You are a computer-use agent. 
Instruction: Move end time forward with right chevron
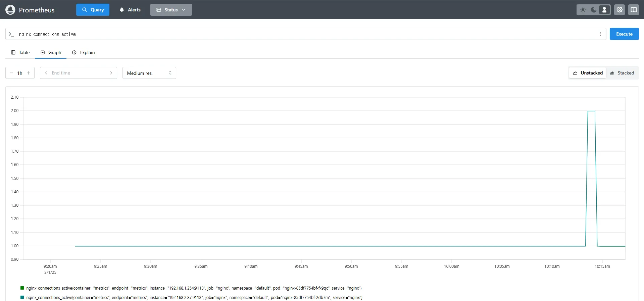click(111, 73)
